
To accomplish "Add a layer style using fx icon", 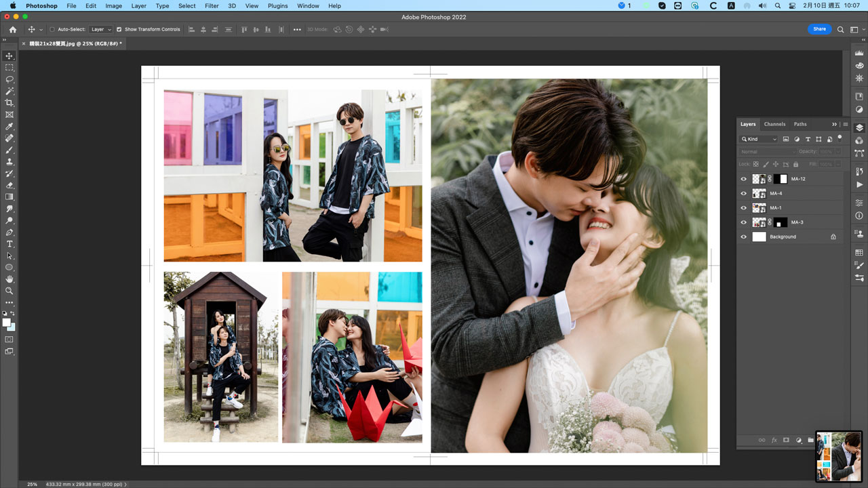I will 774,441.
